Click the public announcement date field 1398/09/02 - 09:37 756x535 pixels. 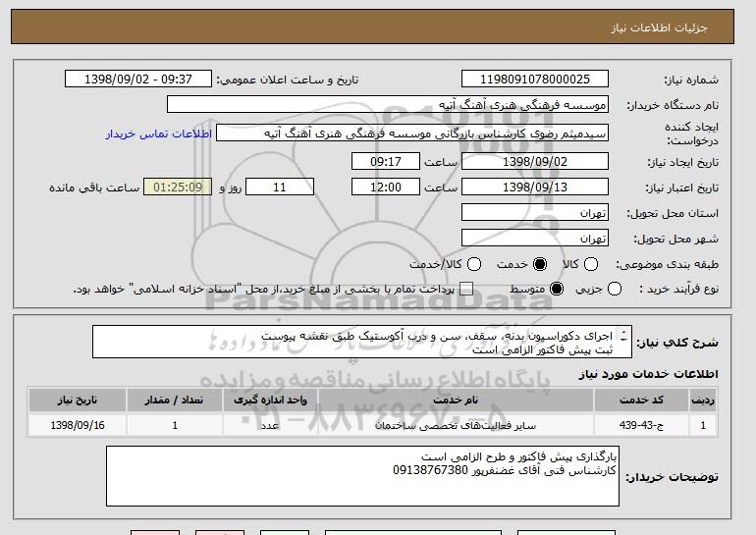tap(138, 80)
